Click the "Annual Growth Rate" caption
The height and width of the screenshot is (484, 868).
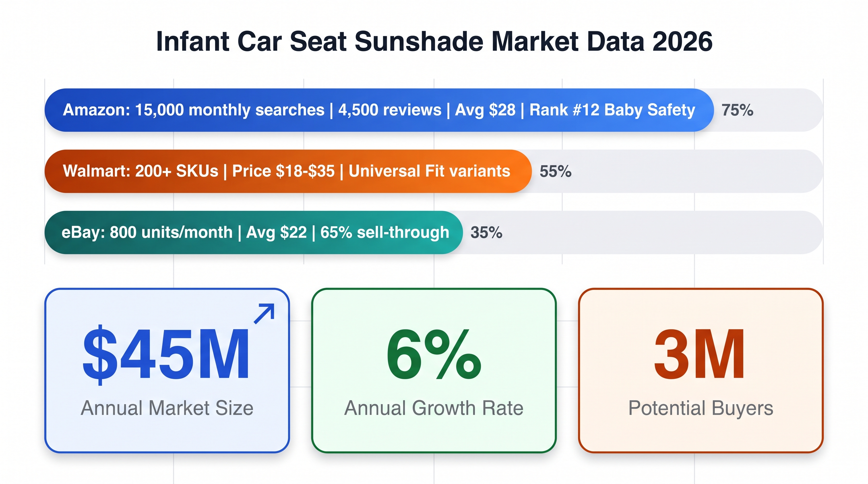(434, 408)
